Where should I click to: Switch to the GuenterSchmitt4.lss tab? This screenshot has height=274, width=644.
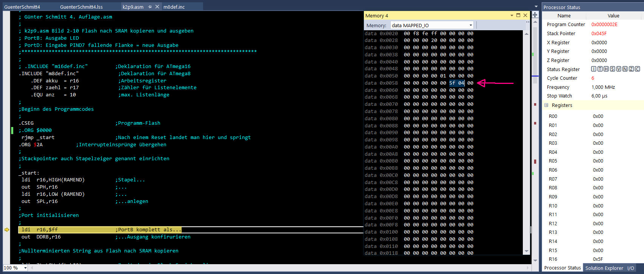pos(81,7)
